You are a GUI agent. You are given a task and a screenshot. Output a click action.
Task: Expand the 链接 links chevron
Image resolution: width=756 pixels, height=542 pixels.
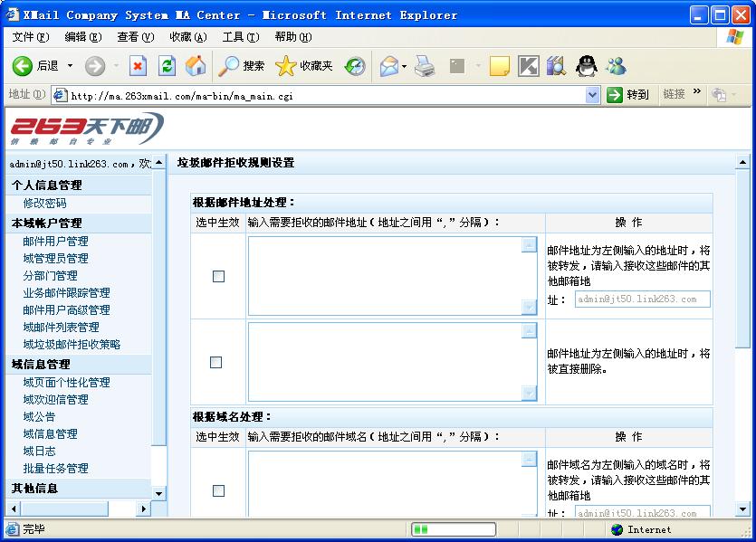696,91
